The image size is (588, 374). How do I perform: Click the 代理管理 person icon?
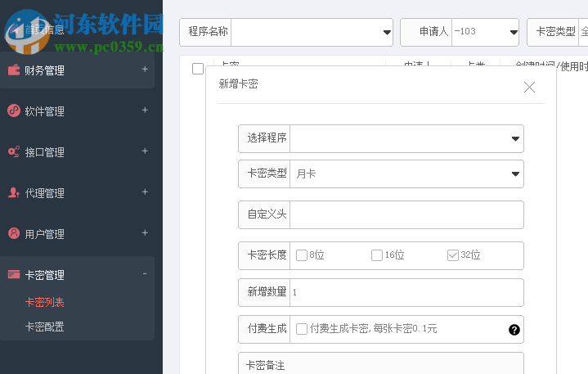[x=14, y=192]
